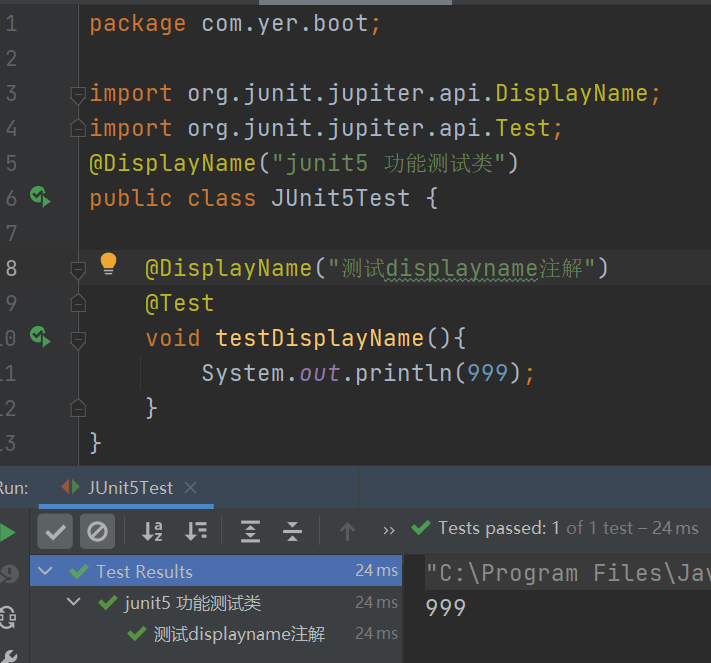The width and height of the screenshot is (711, 663).
Task: Click the C:\Program Files command line
Action: (x=568, y=573)
